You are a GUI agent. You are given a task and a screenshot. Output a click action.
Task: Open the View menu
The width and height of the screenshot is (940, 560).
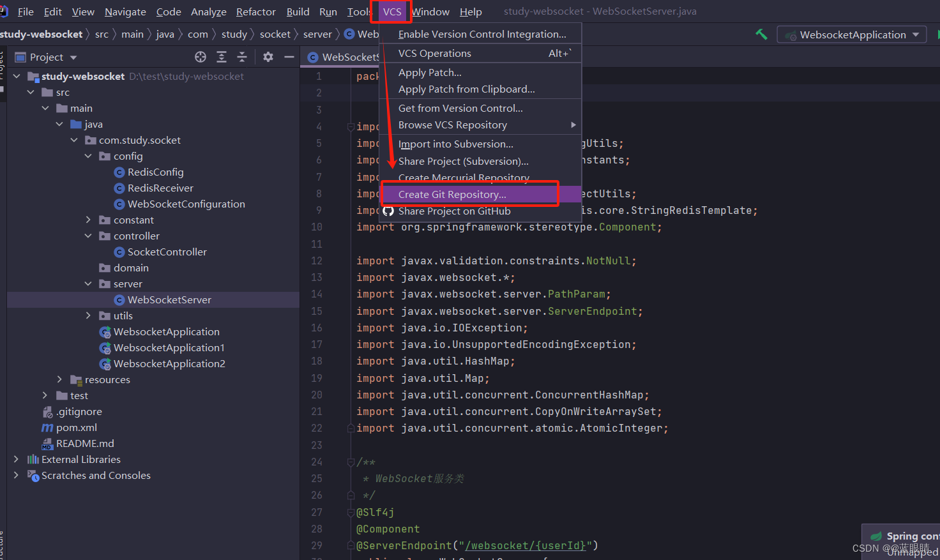(83, 11)
